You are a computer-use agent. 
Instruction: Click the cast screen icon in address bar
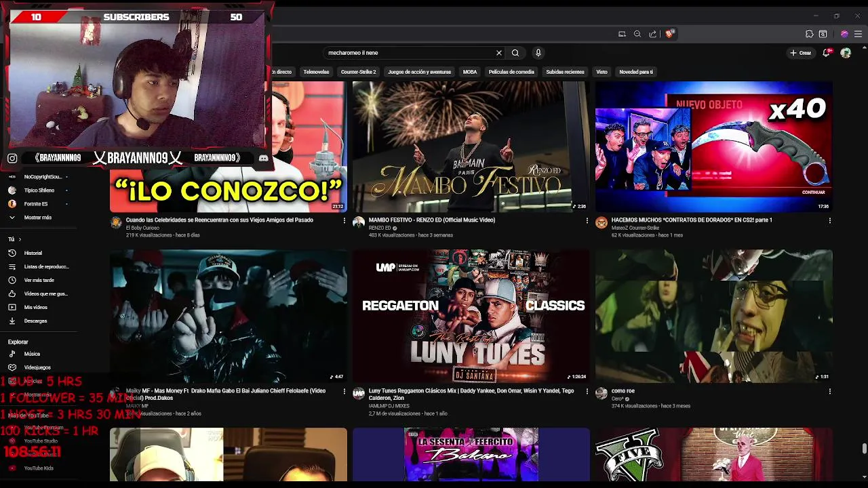(x=622, y=34)
